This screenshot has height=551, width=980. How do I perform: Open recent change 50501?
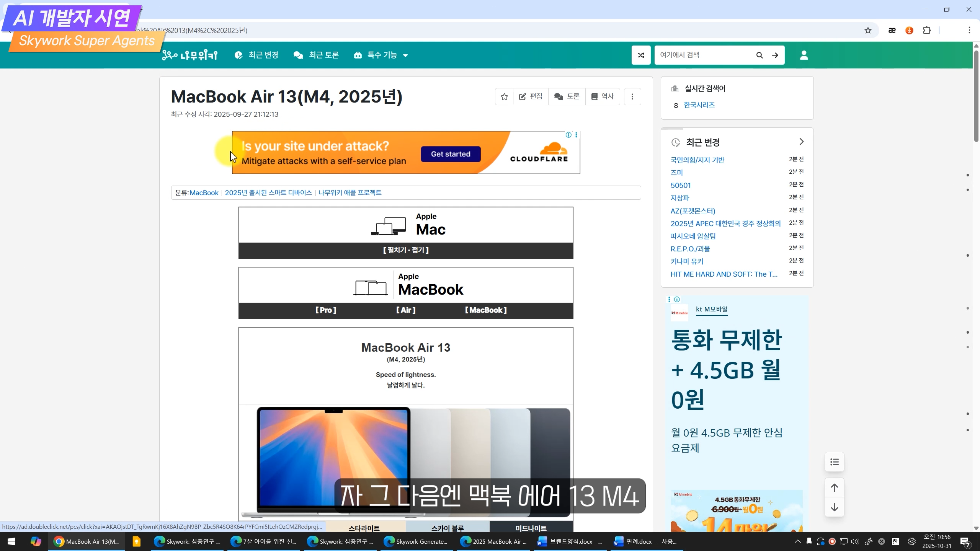[x=681, y=186]
